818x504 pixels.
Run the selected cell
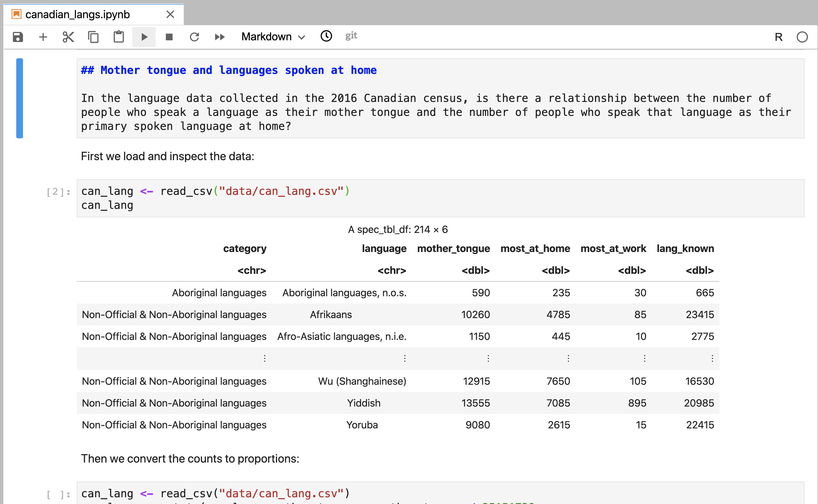[144, 37]
